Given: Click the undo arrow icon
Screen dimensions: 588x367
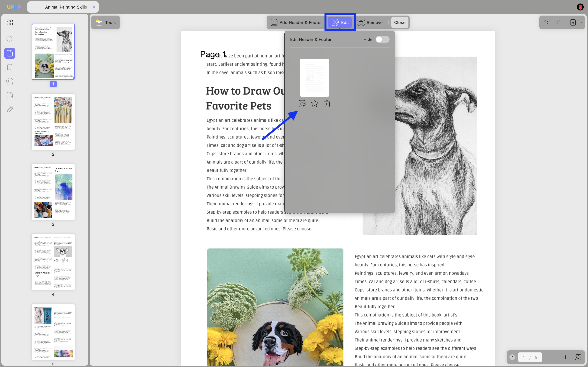Looking at the screenshot, I should point(546,22).
